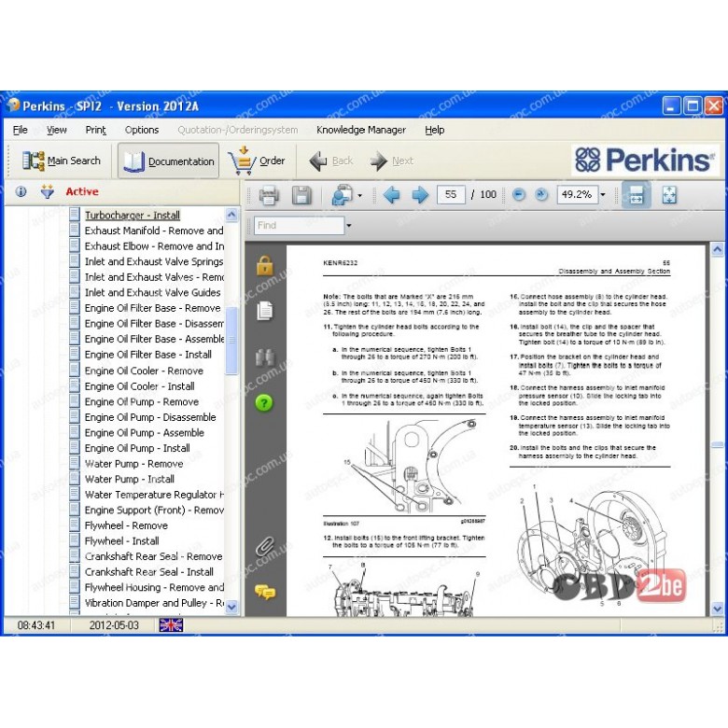This screenshot has width=728, height=728.
Task: Select Engine Oil Cooler - Remove
Action: tap(144, 371)
